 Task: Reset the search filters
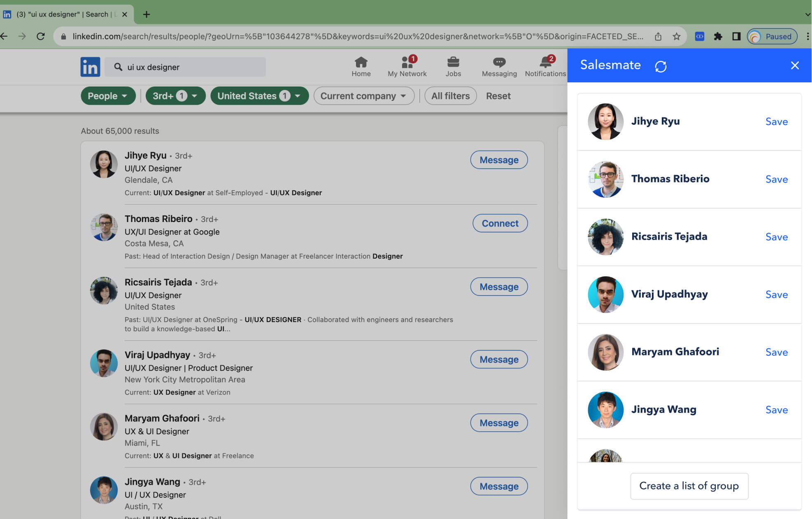click(x=498, y=96)
